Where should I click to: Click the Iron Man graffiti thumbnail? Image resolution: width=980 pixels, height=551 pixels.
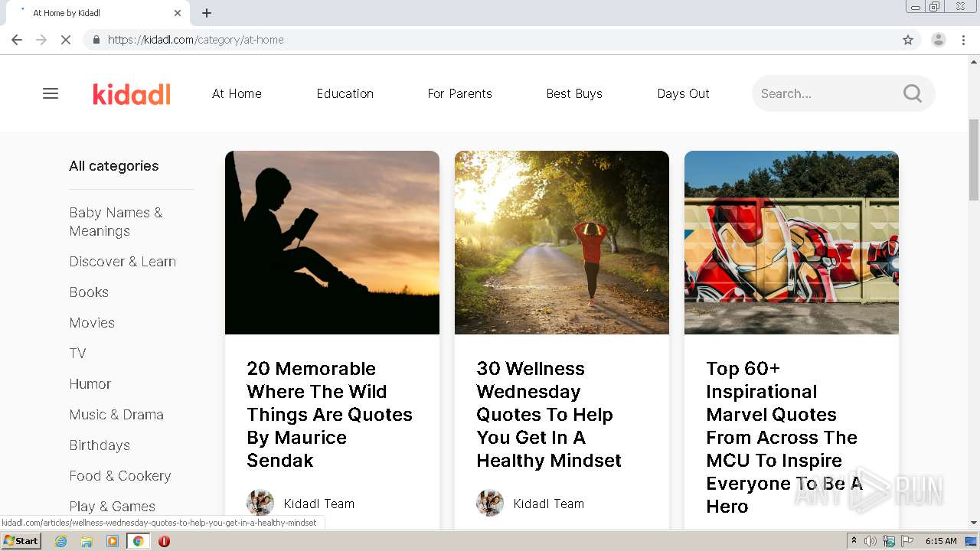pos(791,243)
